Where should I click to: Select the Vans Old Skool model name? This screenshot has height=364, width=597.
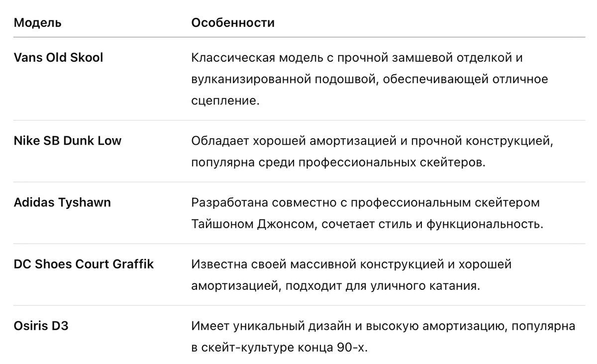59,58
